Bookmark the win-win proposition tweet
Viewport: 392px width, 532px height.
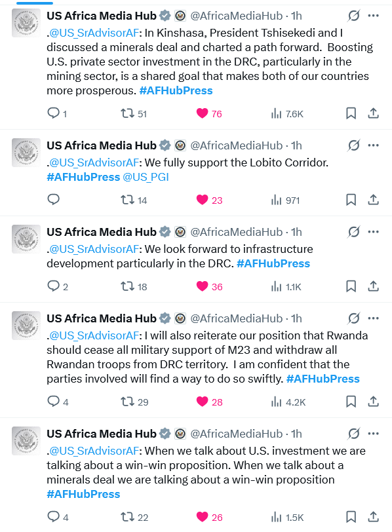click(x=351, y=517)
